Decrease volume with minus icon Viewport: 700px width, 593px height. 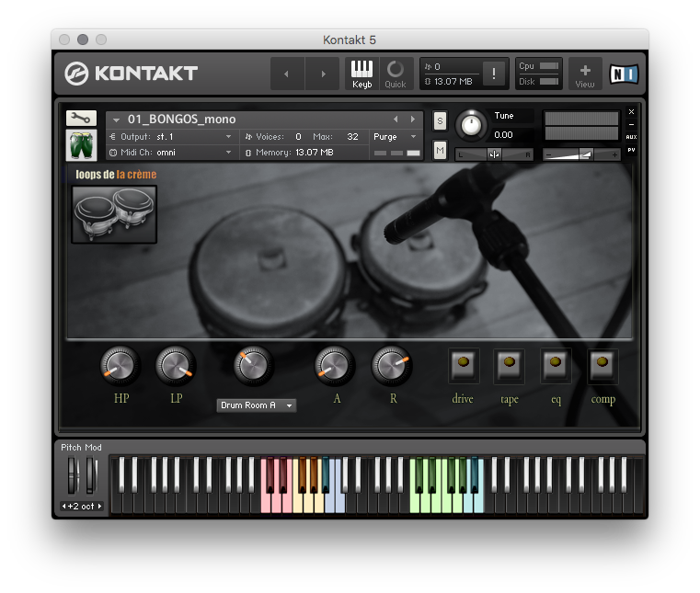click(548, 154)
